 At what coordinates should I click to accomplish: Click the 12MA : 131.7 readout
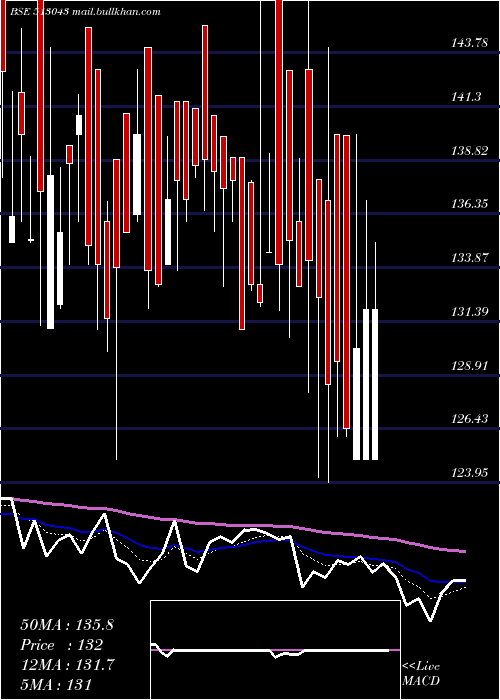[67, 664]
